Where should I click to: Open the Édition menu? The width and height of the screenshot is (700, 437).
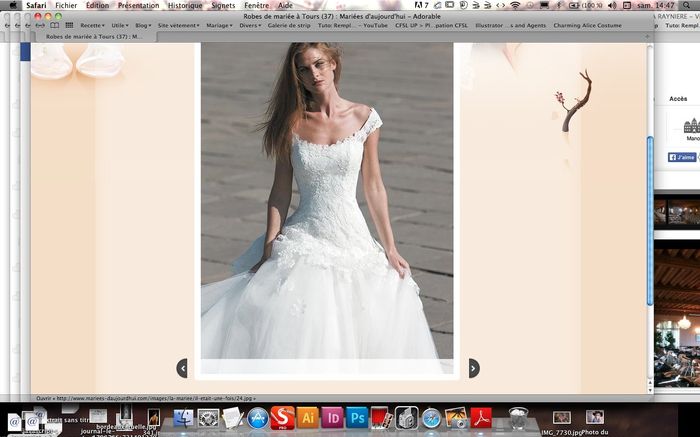[x=97, y=5]
